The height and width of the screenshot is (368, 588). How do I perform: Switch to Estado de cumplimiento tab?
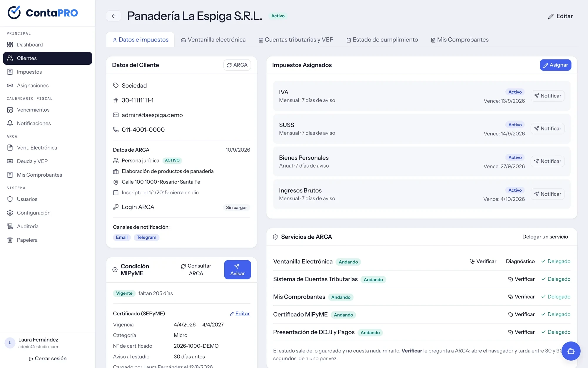(x=382, y=40)
